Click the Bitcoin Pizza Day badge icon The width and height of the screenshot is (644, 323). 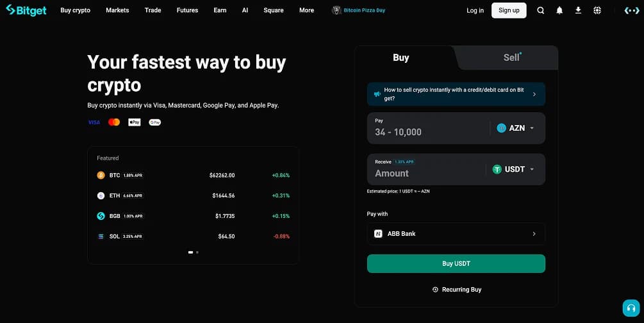[x=336, y=10]
